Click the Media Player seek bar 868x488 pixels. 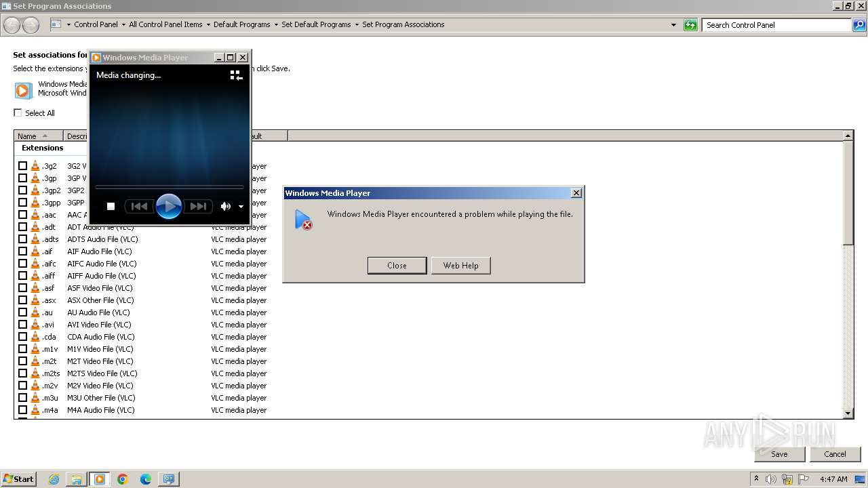coord(169,186)
